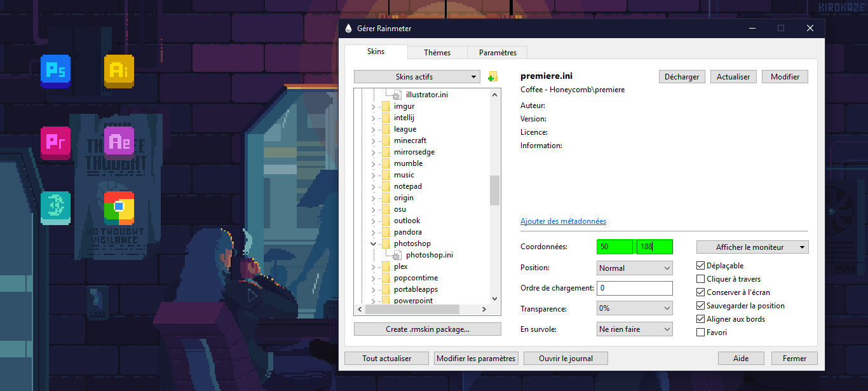Screen dimensions: 868x391
Task: Click the Ordre de chargement input field
Action: point(634,289)
